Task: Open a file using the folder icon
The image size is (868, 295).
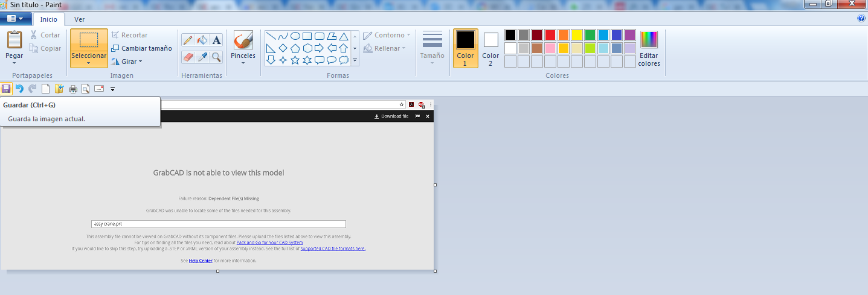Action: click(x=59, y=89)
